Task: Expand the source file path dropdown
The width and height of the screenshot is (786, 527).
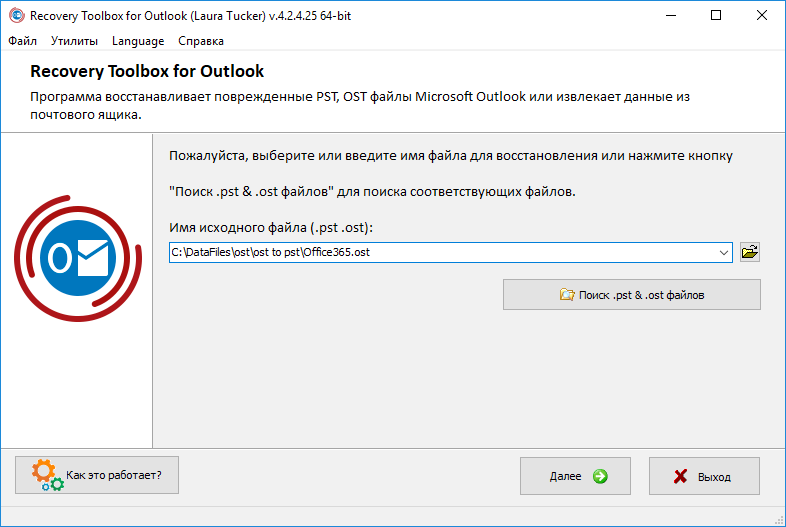Action: click(724, 253)
